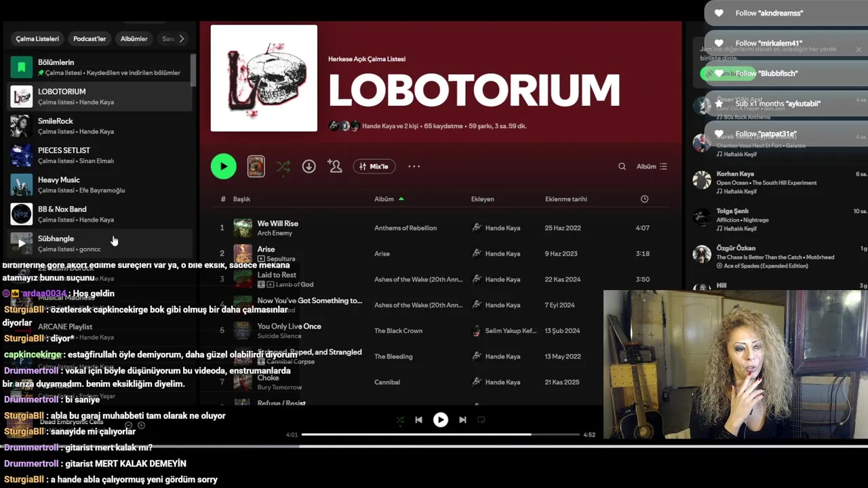Open Korhan Kaya in friend activity

click(x=735, y=174)
